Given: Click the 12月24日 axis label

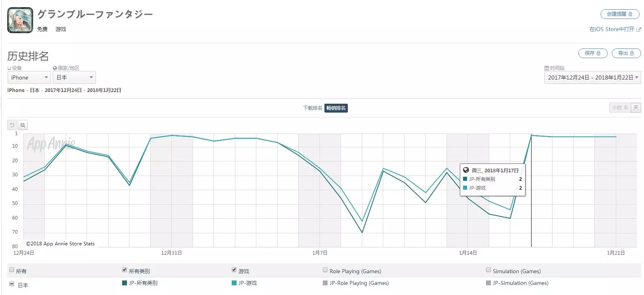Looking at the screenshot, I should 24,253.
